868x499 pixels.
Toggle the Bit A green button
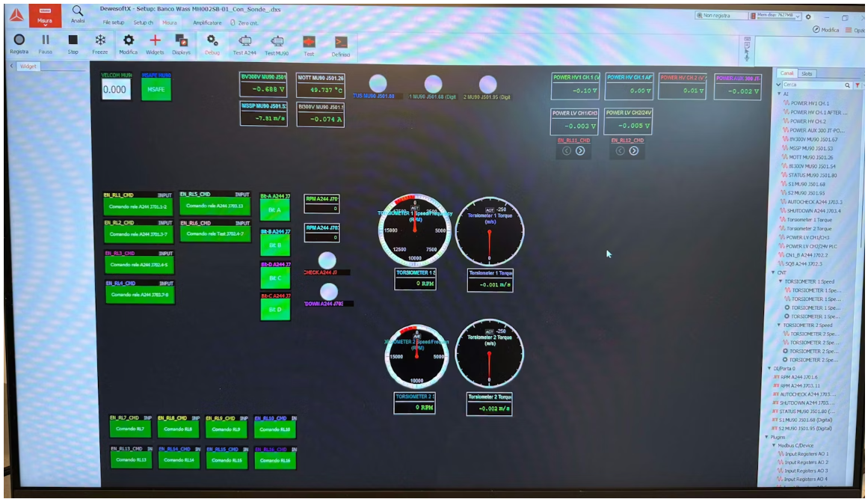pos(275,210)
